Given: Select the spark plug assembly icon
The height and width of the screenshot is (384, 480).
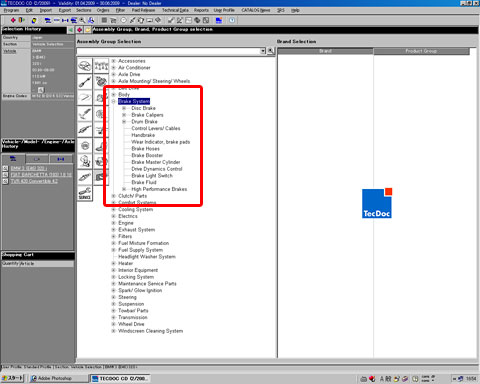Looking at the screenshot, I should 85,177.
